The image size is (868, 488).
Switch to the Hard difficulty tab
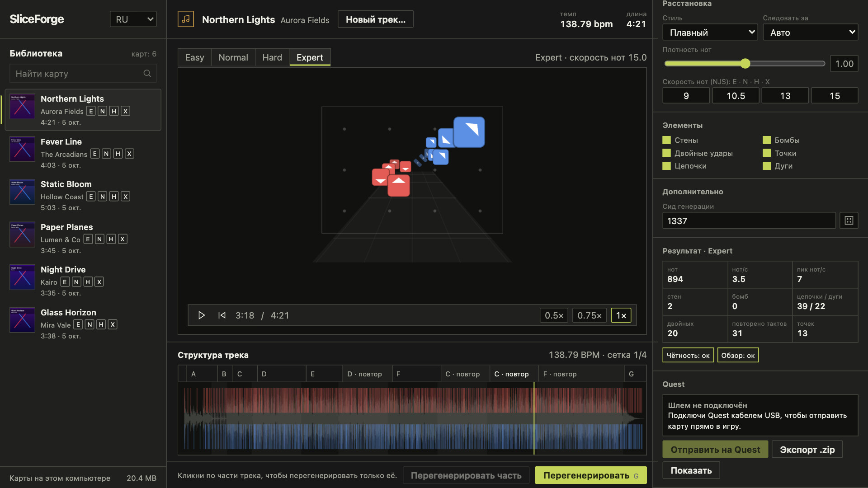pyautogui.click(x=272, y=57)
